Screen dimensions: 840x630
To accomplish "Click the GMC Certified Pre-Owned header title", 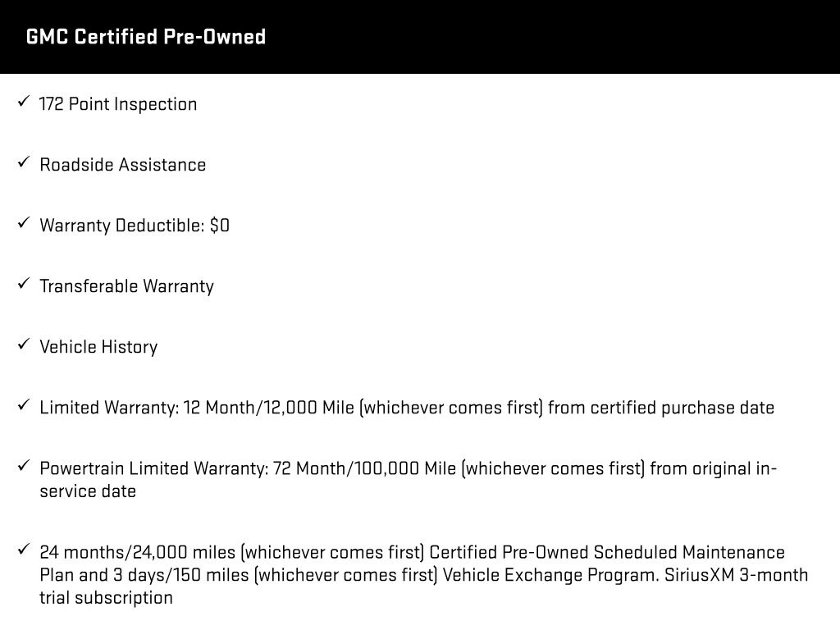I will click(x=146, y=37).
